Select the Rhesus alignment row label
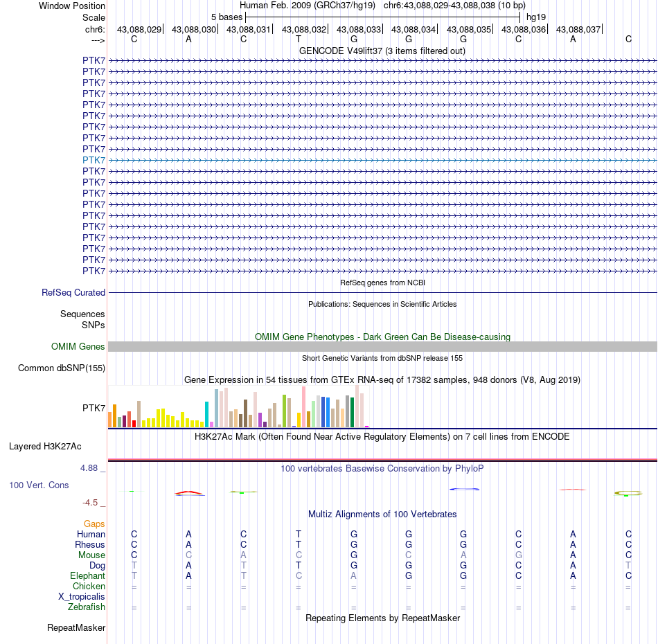658x644 pixels. pos(90,544)
